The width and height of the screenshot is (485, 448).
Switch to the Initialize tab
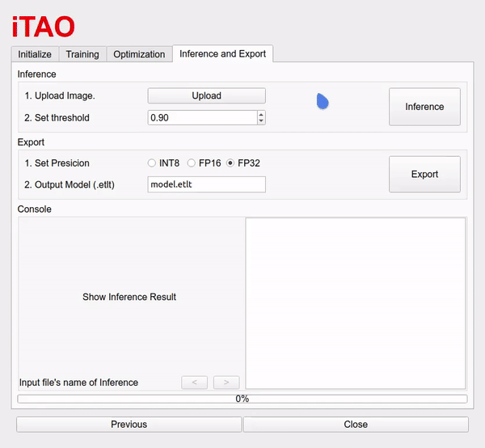(x=35, y=54)
